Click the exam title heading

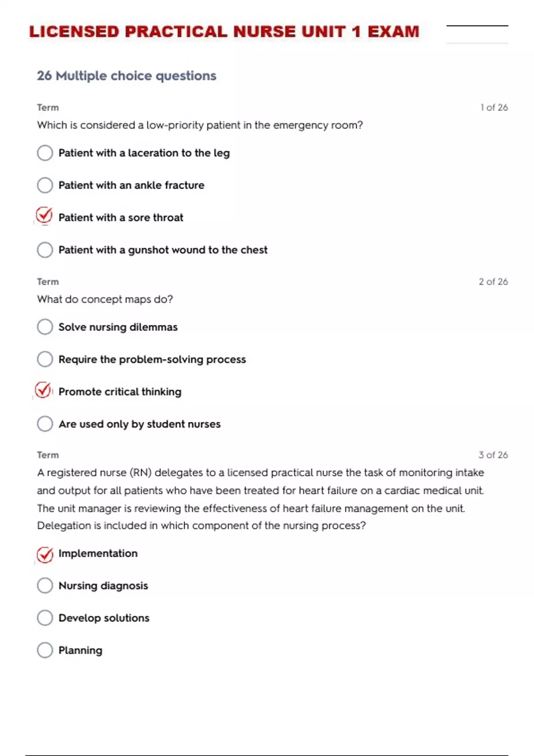pyautogui.click(x=224, y=32)
